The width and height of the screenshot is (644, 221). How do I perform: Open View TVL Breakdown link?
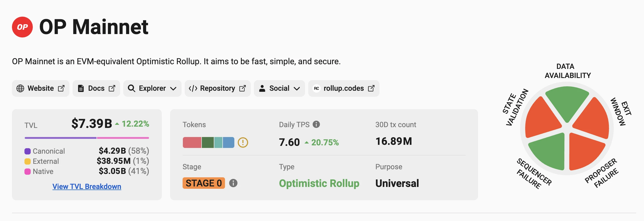(x=87, y=186)
